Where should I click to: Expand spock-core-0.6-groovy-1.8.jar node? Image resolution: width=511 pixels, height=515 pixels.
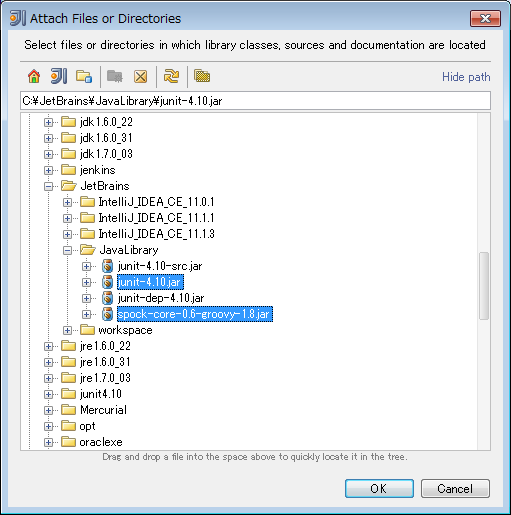86,314
